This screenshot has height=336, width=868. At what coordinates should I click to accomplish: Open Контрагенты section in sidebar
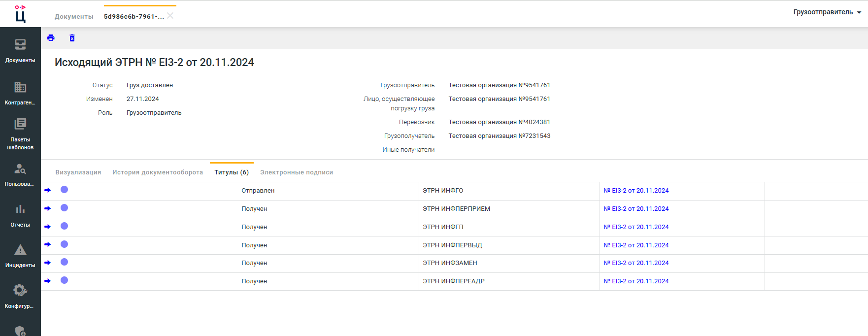pos(20,93)
